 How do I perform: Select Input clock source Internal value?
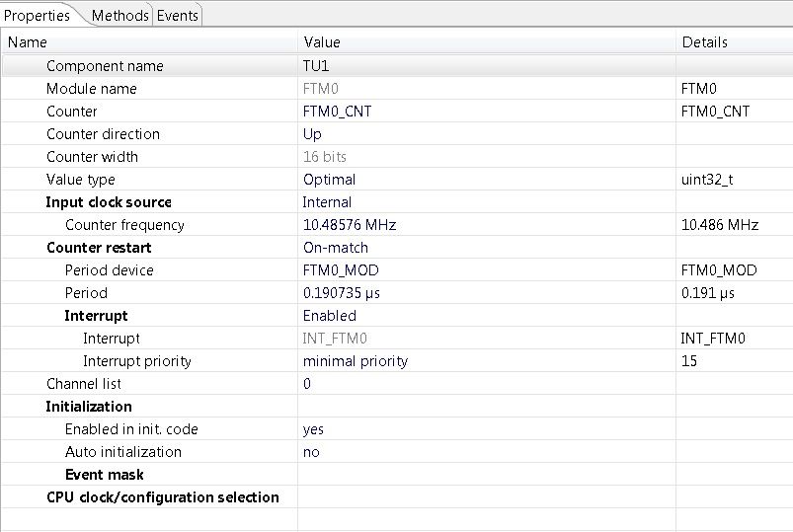click(484, 202)
